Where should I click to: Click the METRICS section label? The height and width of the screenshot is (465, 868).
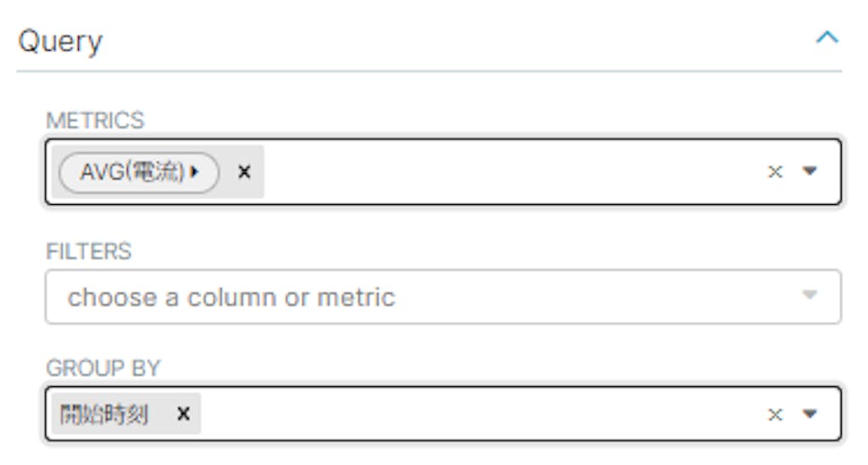pos(95,120)
